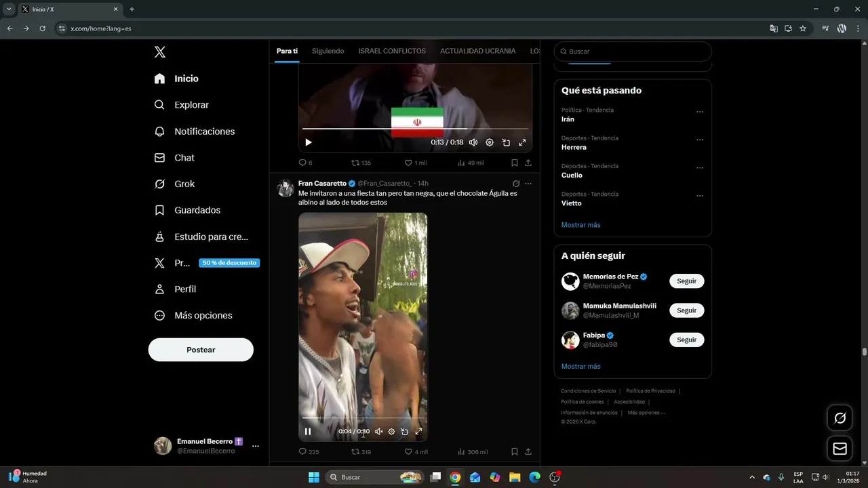Open settings gear on Fran Casaretto video
868x488 pixels.
[x=391, y=431]
